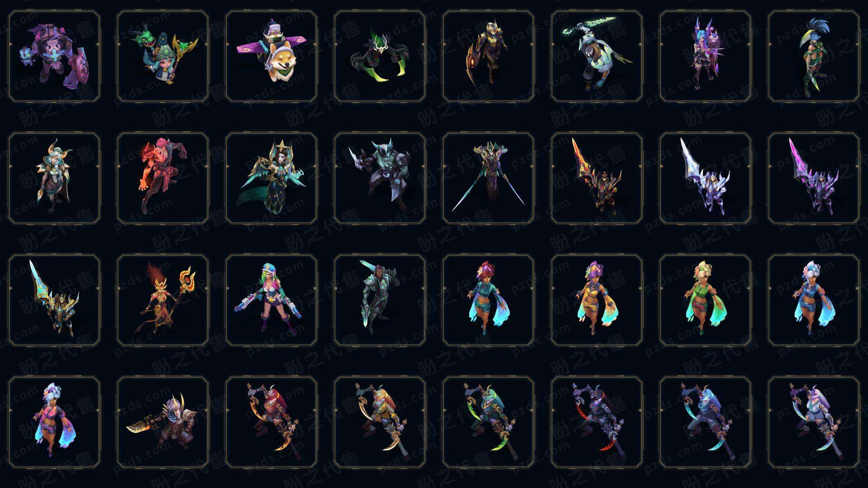The image size is (868, 488).
Task: Select the figure with two long crossed blades
Action: (488, 178)
